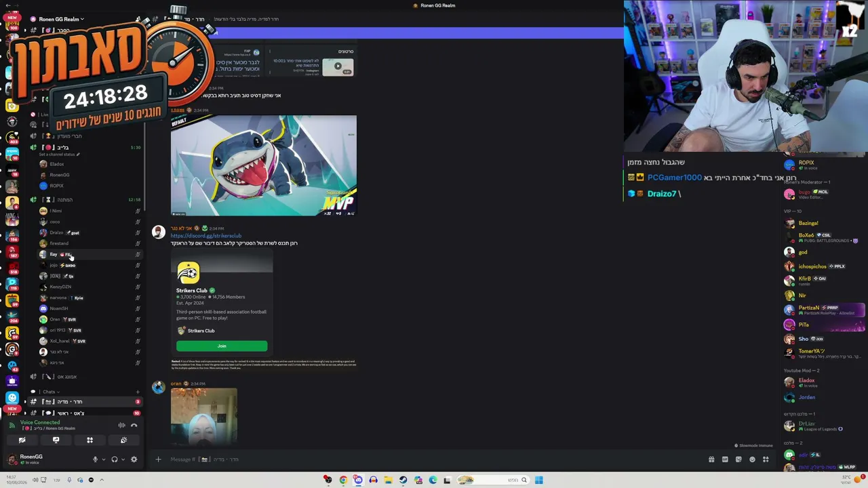This screenshot has height=488, width=868.
Task: Share your screen from the voice panel
Action: coord(56,441)
